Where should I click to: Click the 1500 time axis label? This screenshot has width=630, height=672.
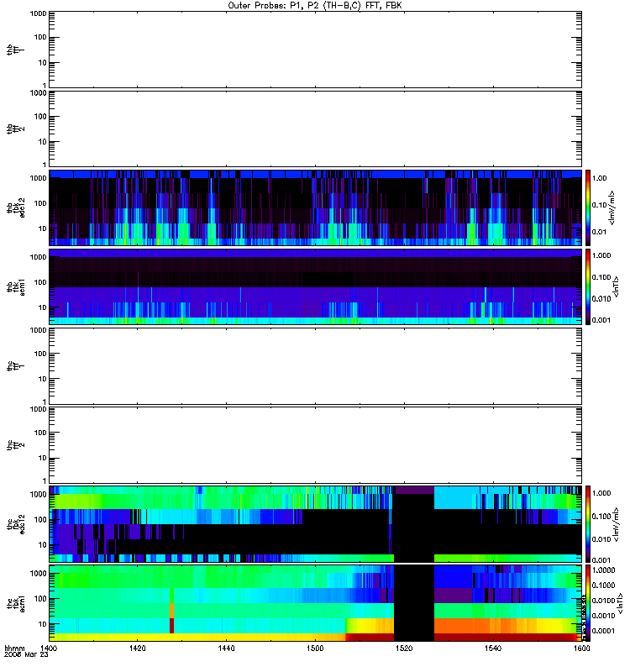point(315,648)
